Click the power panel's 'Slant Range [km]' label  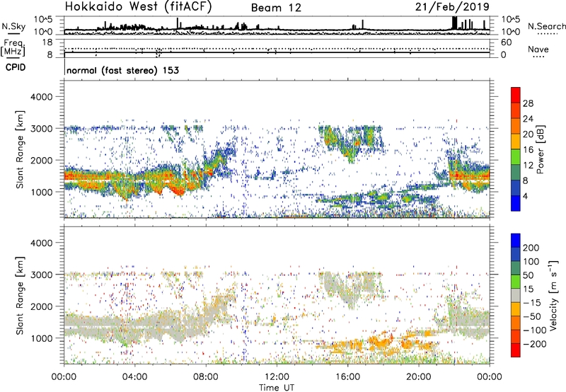click(x=20, y=149)
